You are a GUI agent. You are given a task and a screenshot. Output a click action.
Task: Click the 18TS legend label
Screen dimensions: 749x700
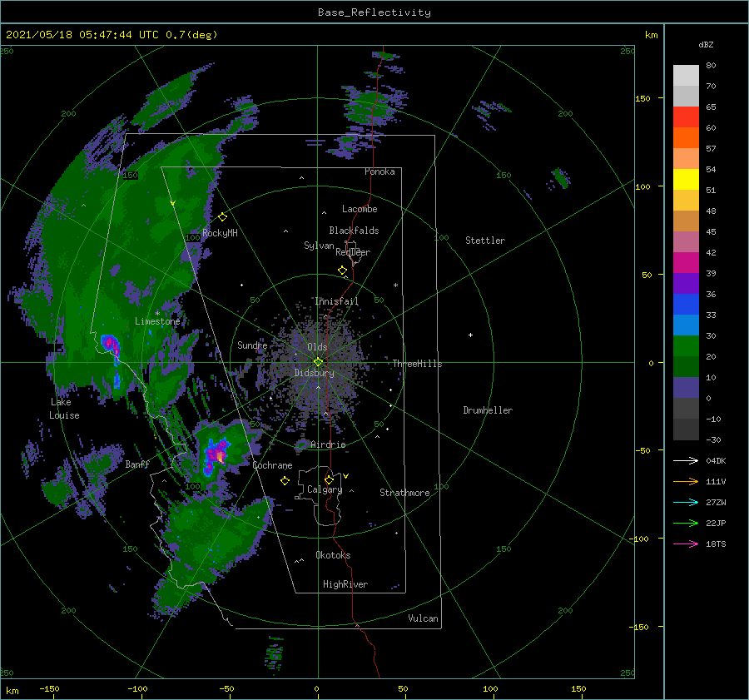(x=716, y=544)
